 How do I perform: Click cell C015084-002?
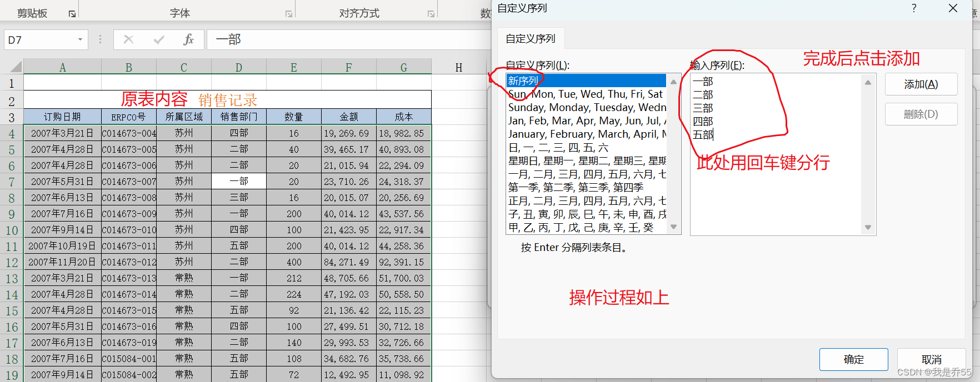tap(129, 375)
